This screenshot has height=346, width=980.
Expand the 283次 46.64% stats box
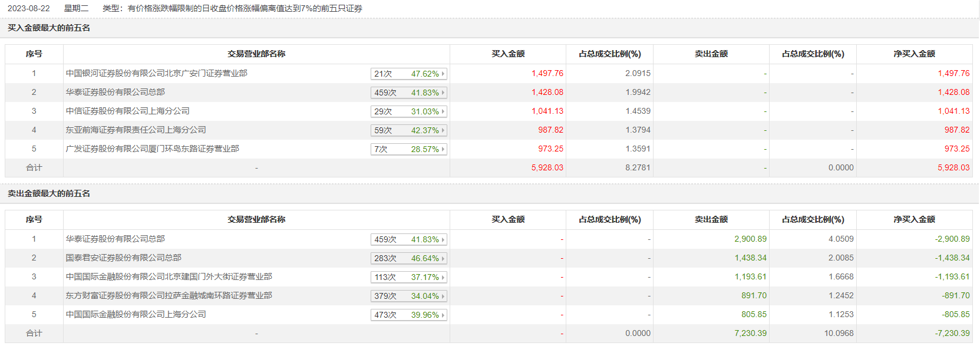[x=408, y=258]
